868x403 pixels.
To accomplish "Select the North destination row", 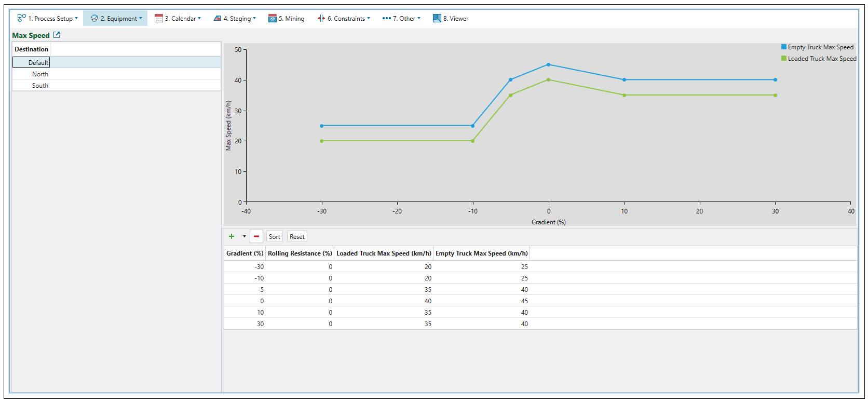I will (x=40, y=74).
